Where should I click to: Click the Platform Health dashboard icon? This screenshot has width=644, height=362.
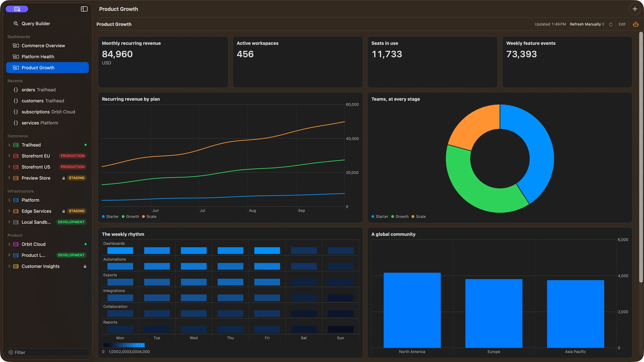click(16, 57)
